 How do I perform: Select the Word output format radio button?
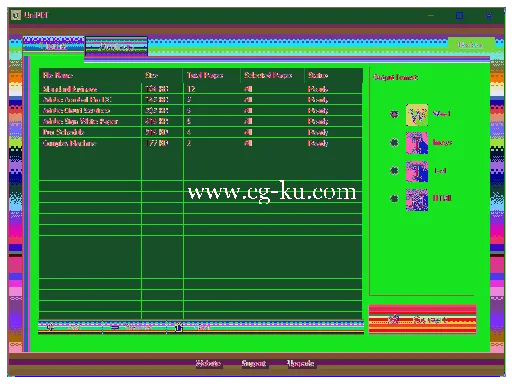point(394,114)
